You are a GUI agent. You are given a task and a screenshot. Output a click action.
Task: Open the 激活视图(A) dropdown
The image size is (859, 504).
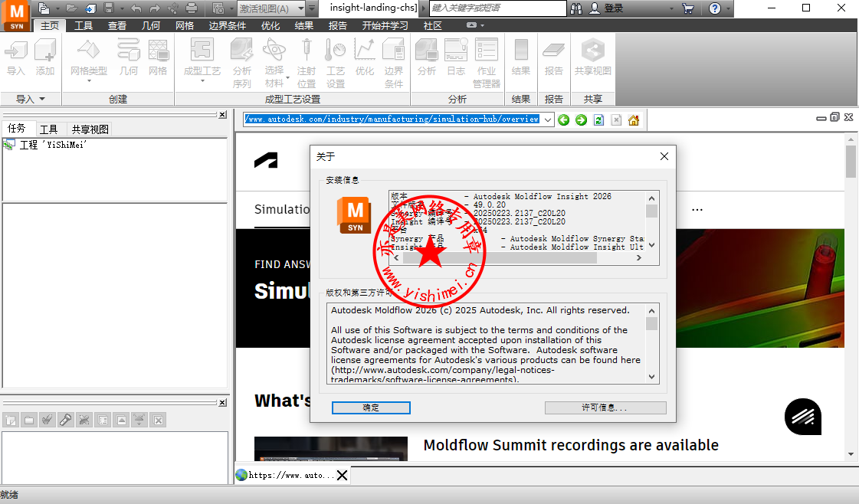pyautogui.click(x=300, y=8)
